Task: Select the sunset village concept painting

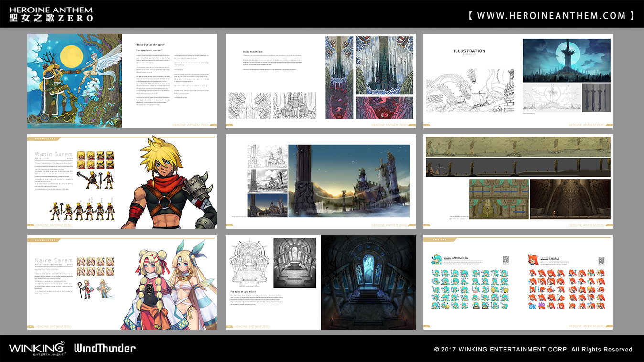Action: pyautogui.click(x=349, y=181)
